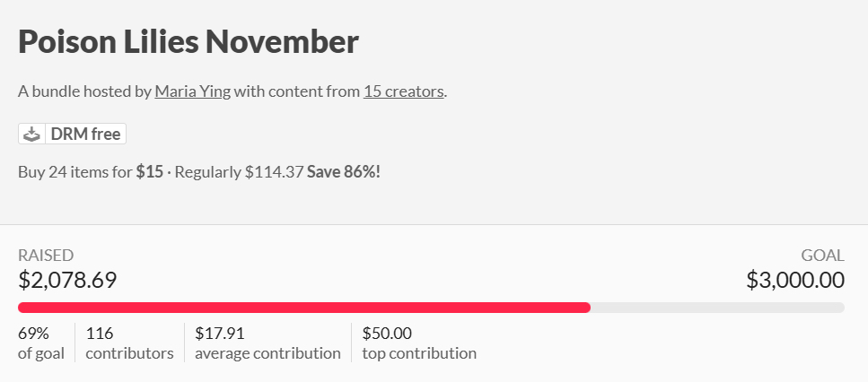Click the raised amount $2,078.69
The width and height of the screenshot is (868, 382).
pyautogui.click(x=67, y=280)
